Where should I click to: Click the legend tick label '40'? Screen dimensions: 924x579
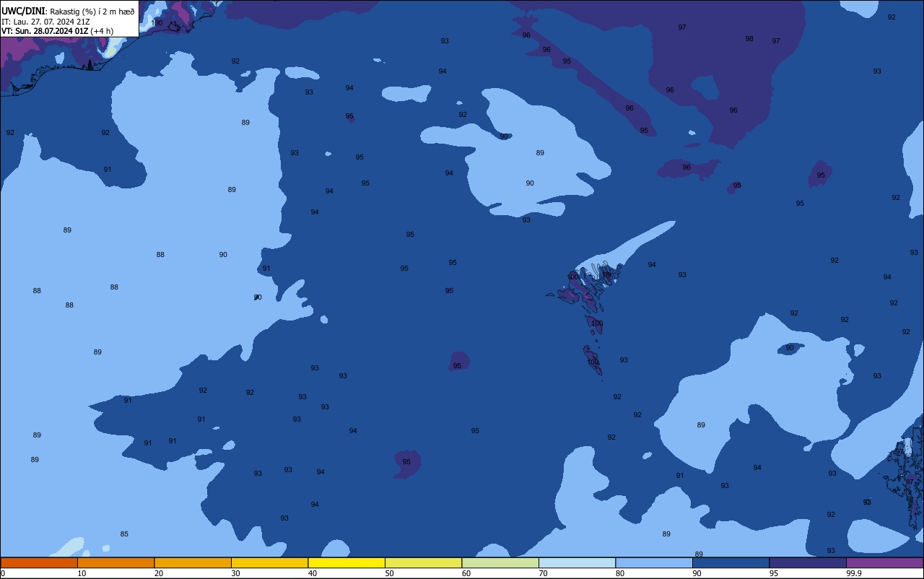tap(313, 573)
